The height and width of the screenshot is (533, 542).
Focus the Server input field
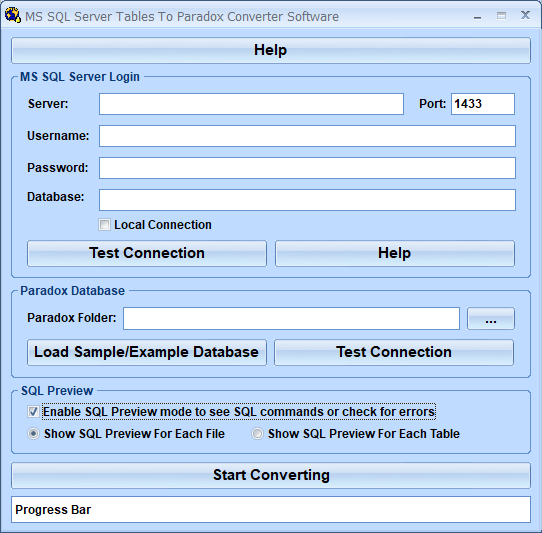tap(251, 104)
